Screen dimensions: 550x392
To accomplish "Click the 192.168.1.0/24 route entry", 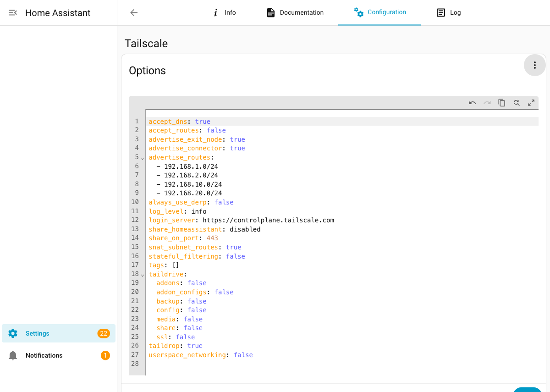I will pyautogui.click(x=191, y=166).
